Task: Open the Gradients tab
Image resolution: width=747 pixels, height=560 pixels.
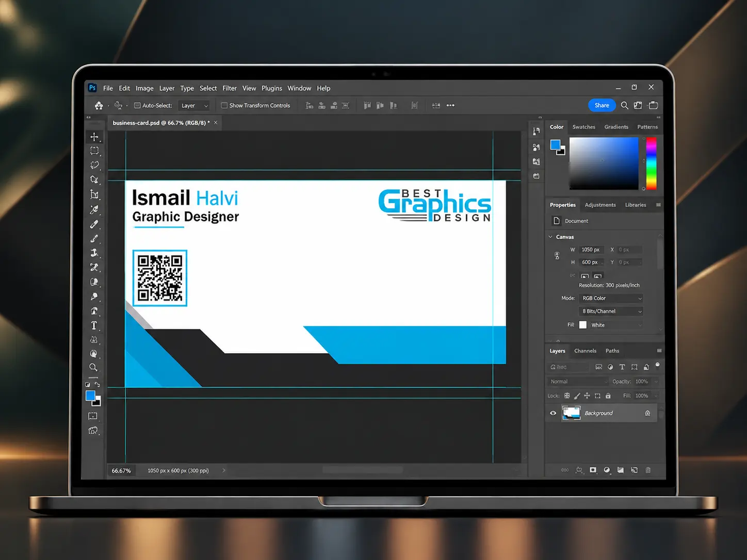Action: pyautogui.click(x=616, y=127)
